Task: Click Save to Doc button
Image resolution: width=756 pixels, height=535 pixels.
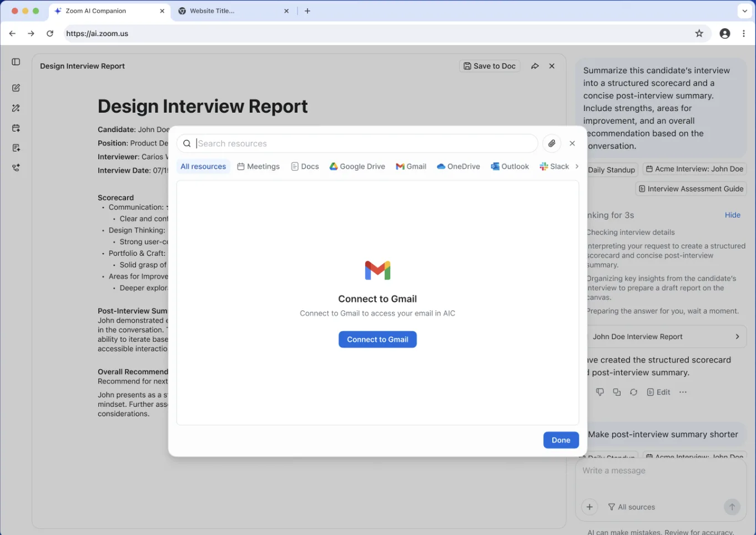Action: coord(490,66)
